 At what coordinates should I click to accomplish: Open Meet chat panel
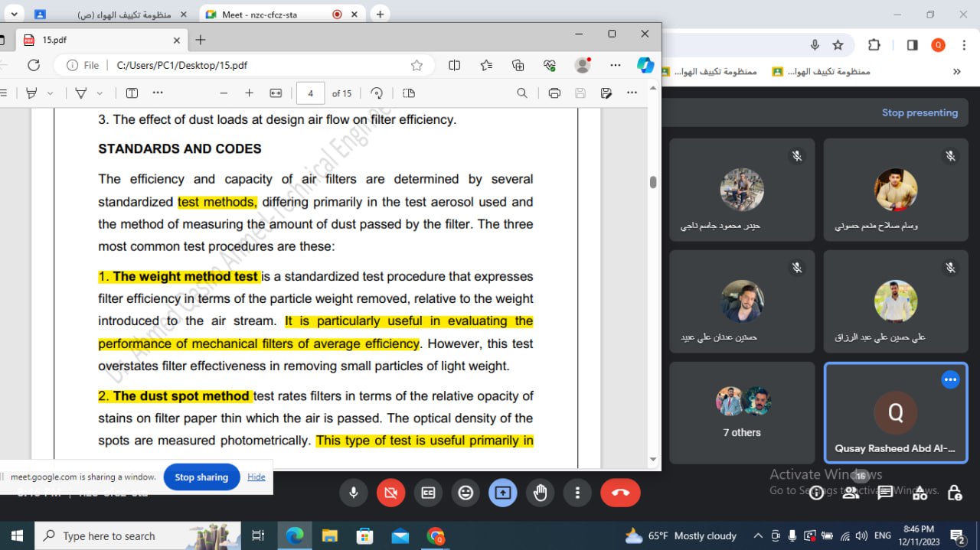click(x=885, y=493)
